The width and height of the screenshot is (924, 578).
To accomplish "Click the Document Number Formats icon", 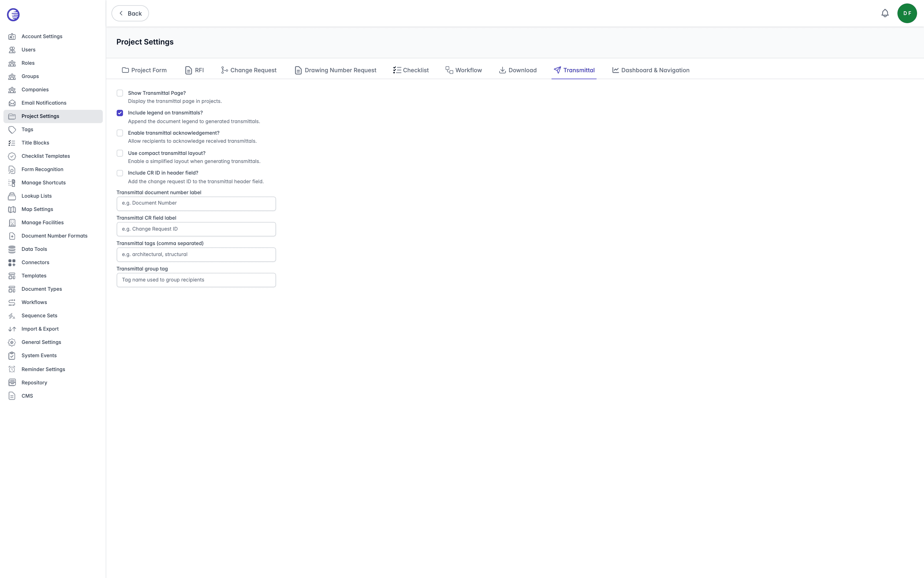I will [12, 236].
